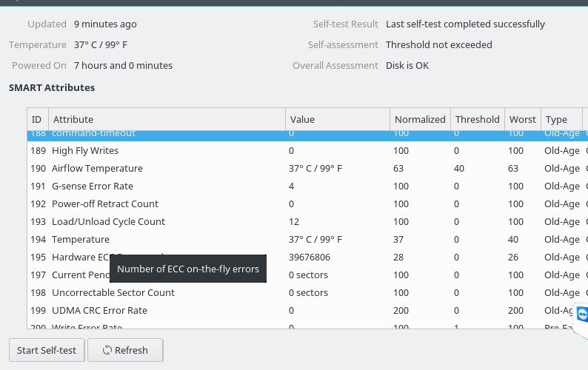588x370 pixels.
Task: Click the Threshold column header
Action: point(477,119)
